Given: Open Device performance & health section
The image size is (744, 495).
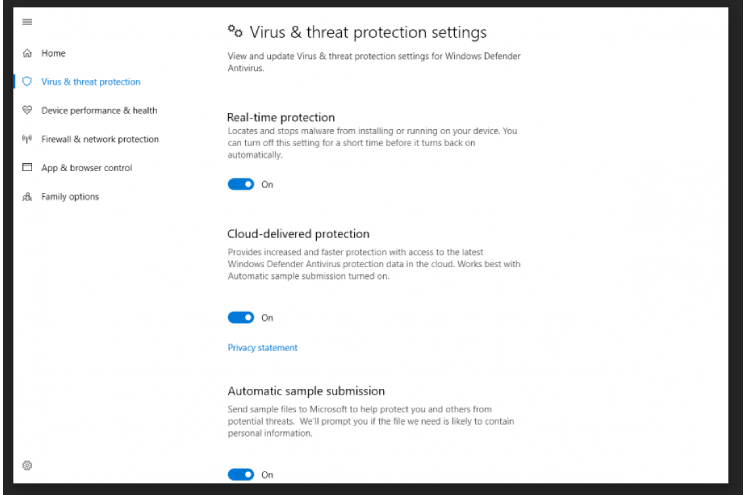Looking at the screenshot, I should [99, 110].
